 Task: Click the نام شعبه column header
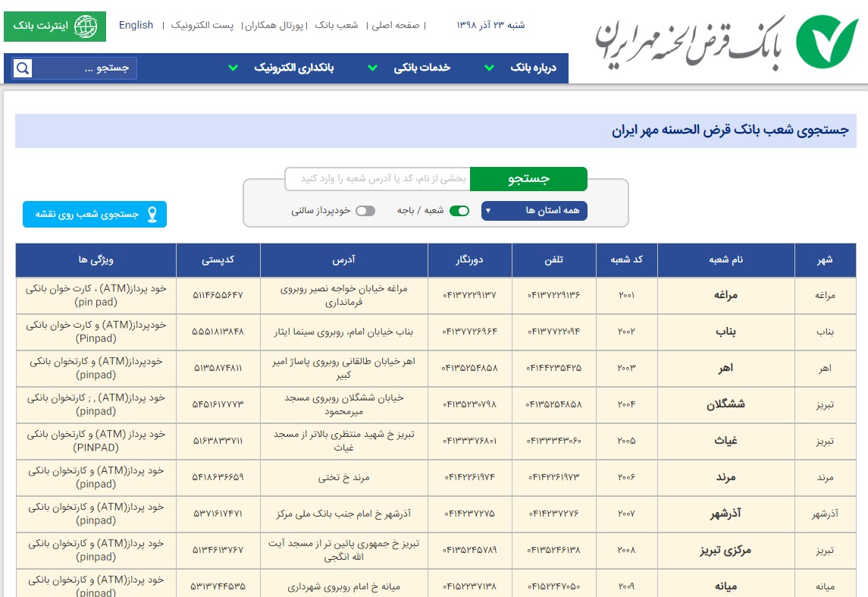pyautogui.click(x=725, y=259)
